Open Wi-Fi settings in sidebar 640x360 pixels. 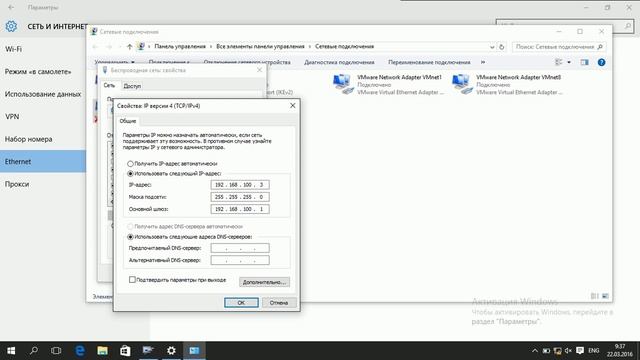[x=43, y=49]
